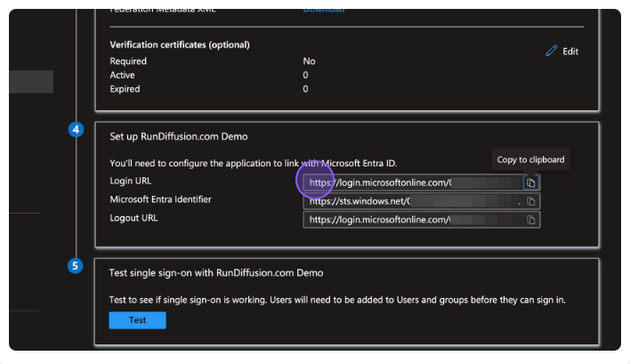Select the step 5 number badge

pyautogui.click(x=76, y=265)
